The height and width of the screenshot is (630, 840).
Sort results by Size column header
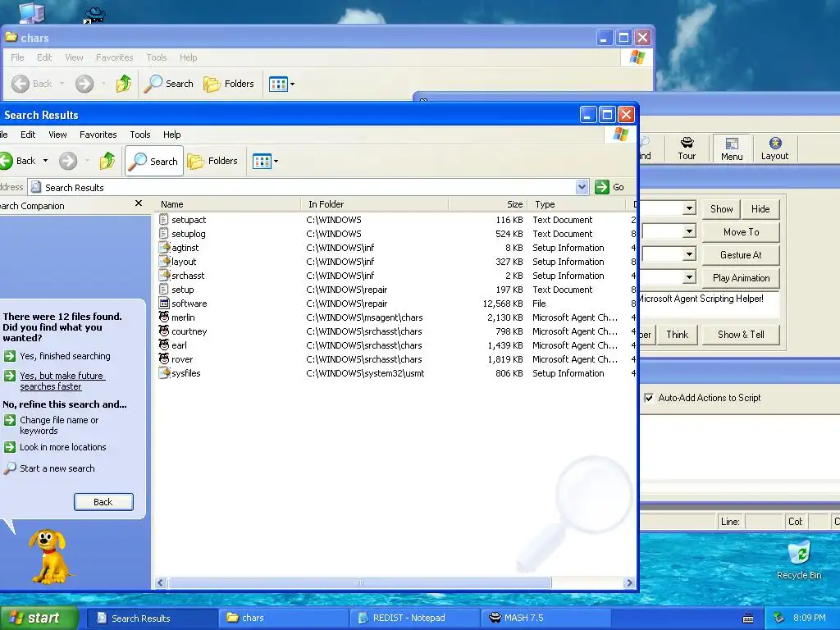(x=488, y=204)
